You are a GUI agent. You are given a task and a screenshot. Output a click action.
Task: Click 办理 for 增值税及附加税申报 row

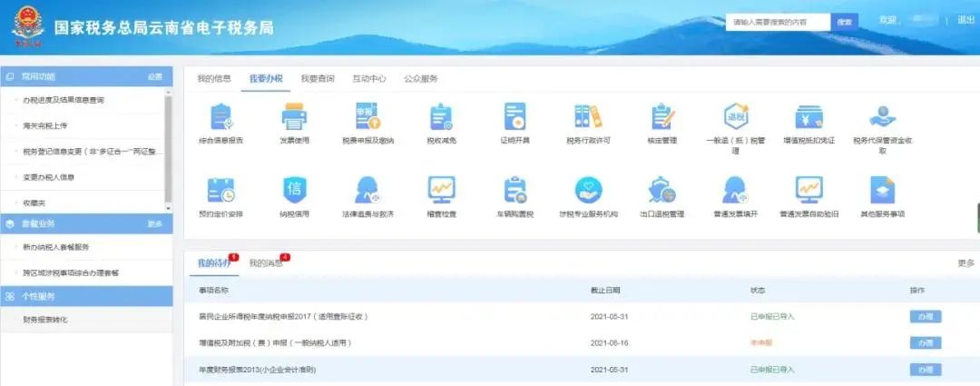point(925,342)
